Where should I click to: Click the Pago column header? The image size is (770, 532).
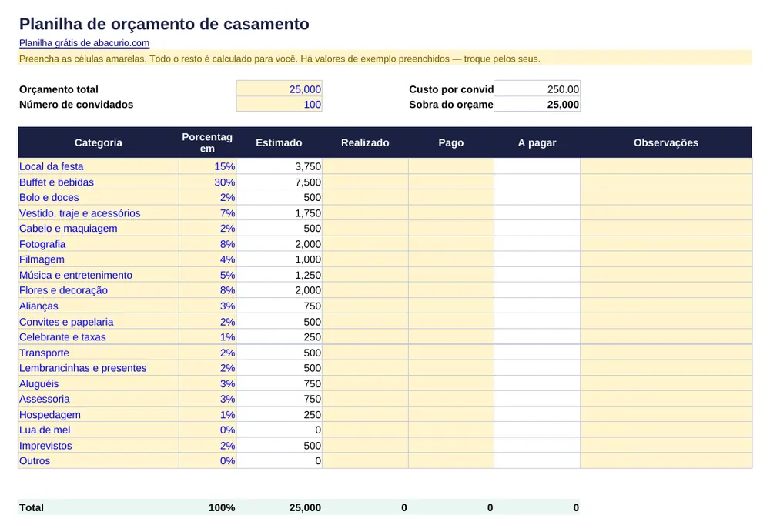pyautogui.click(x=450, y=142)
